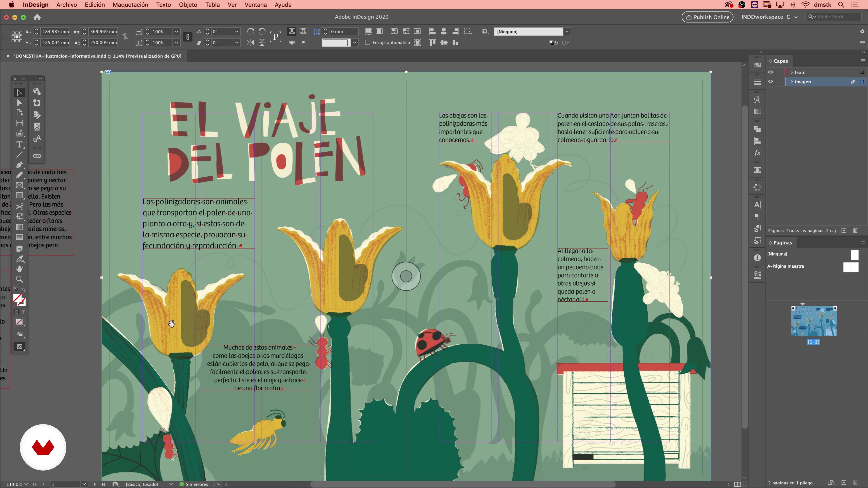Screen dimensions: 868x488
Task: Open stroke style dropdown
Action: click(x=354, y=43)
